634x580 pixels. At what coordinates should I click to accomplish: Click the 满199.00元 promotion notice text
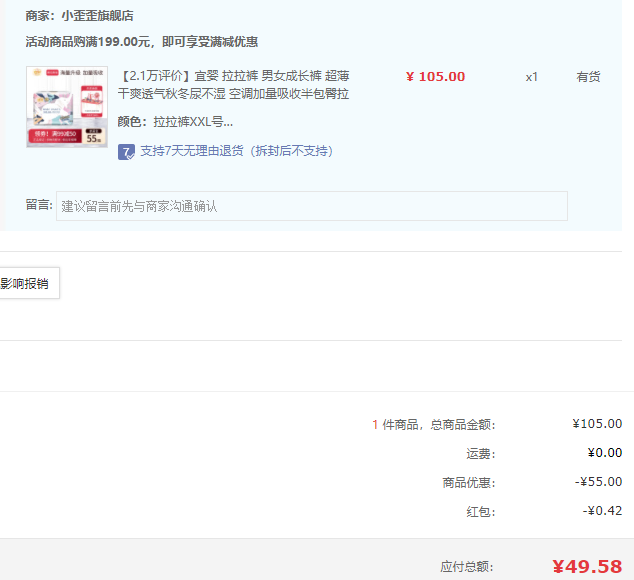coord(141,42)
